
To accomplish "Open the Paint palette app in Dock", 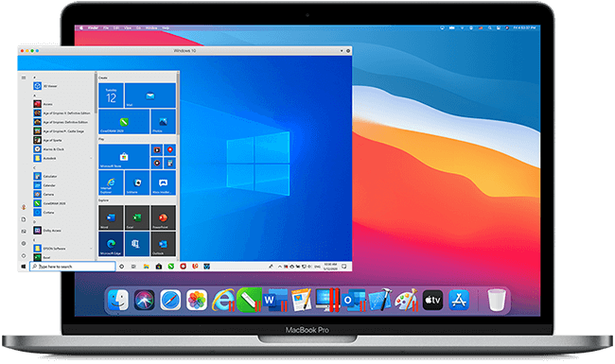I will (406, 300).
